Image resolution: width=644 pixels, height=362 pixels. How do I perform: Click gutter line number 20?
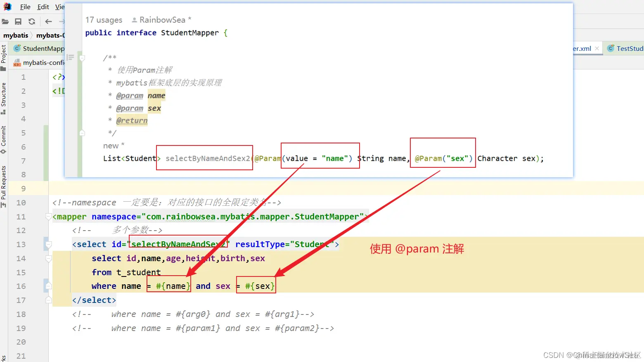21,342
